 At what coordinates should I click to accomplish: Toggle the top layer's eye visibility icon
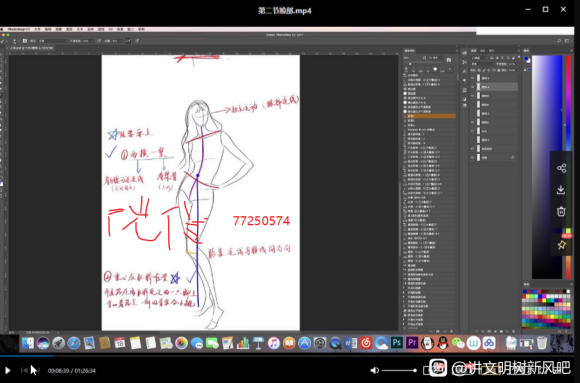[473, 78]
